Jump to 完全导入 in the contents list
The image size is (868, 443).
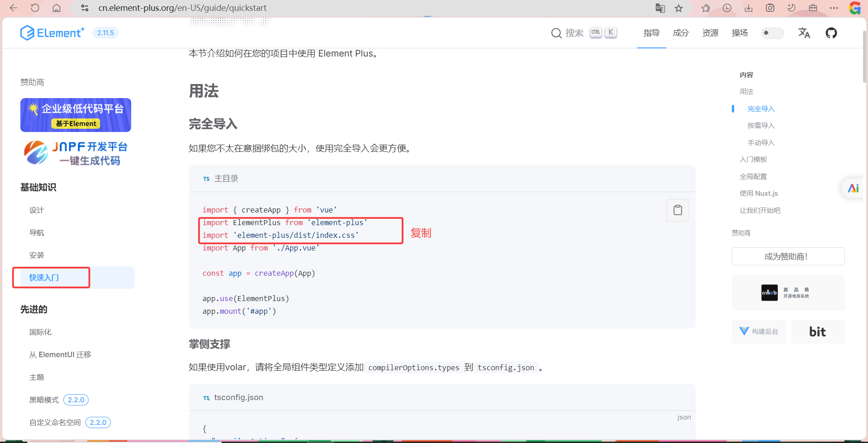(761, 108)
